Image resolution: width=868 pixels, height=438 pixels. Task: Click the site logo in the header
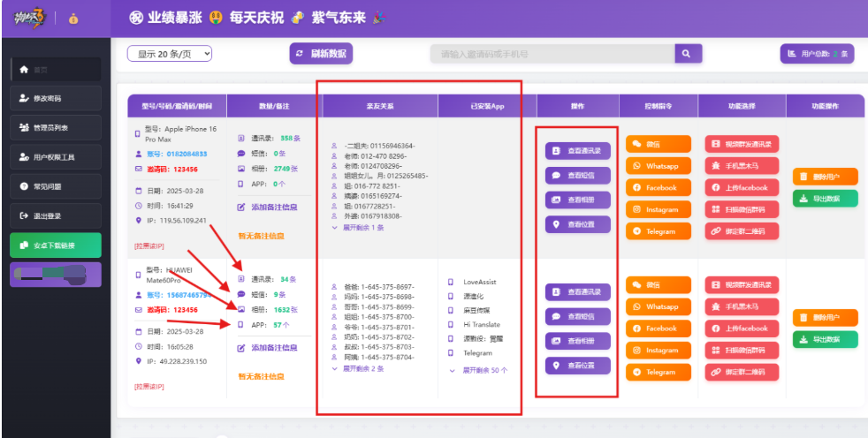tap(29, 19)
